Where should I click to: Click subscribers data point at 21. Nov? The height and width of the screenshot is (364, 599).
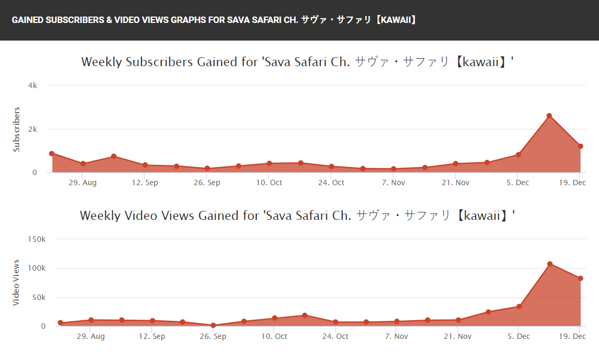[x=456, y=163]
